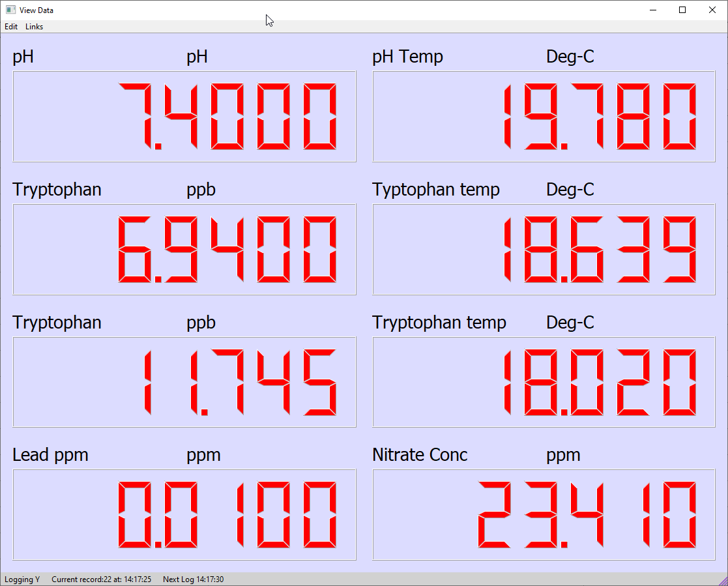Open the Edit menu
Image resolution: width=728 pixels, height=586 pixels.
pyautogui.click(x=11, y=27)
